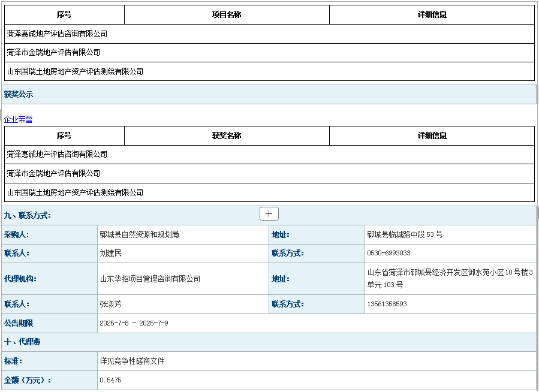Click 详见竞争性磋商文件 in the 标准 row
This screenshot has height=392, width=539.
(x=131, y=361)
